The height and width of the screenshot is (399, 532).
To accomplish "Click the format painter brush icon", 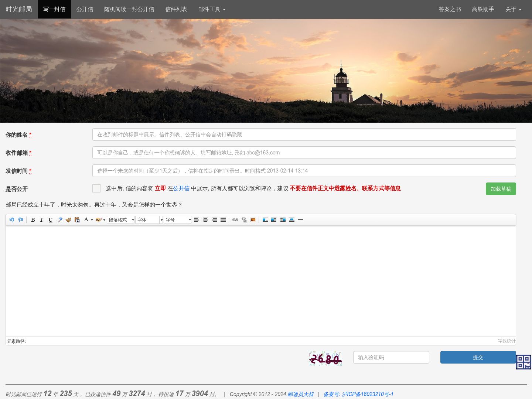I will 68,220.
